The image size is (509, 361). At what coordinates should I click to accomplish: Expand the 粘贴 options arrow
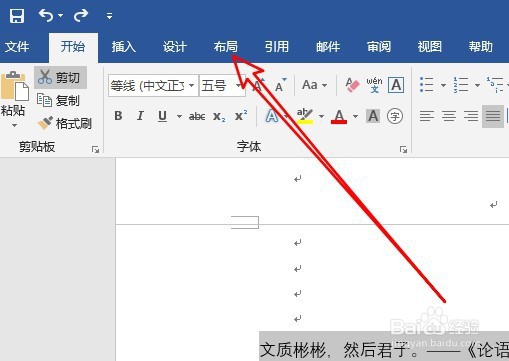click(x=14, y=126)
